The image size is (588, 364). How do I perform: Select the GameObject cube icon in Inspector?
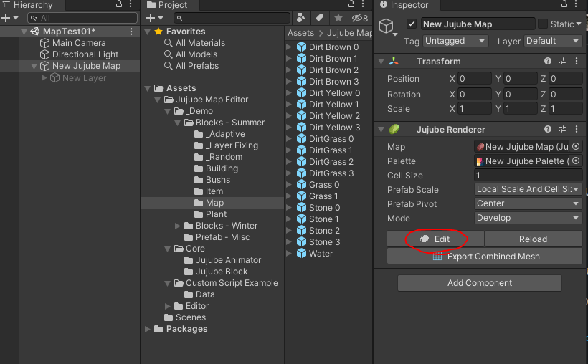(x=388, y=28)
